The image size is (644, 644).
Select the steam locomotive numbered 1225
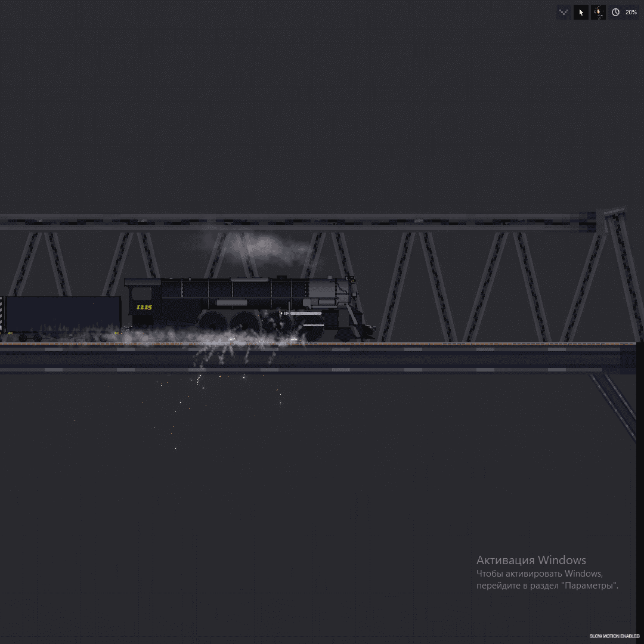(249, 309)
